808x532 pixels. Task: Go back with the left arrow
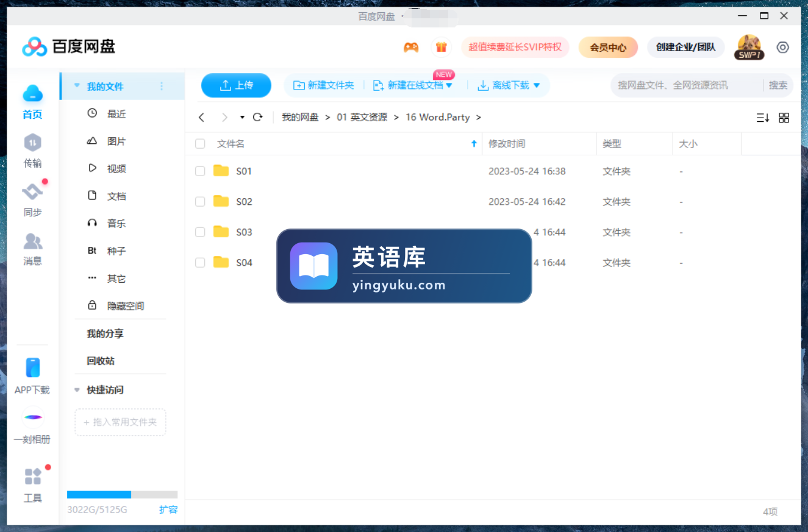click(x=202, y=117)
